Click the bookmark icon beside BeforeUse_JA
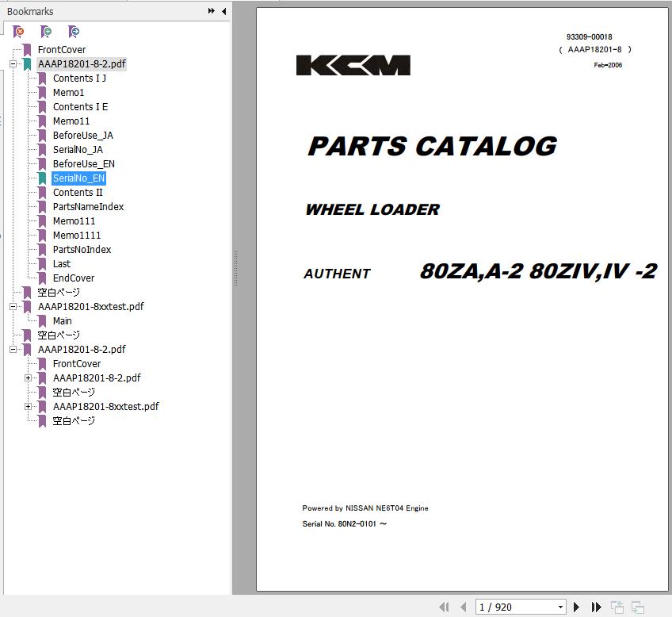This screenshot has height=617, width=672. click(x=42, y=136)
